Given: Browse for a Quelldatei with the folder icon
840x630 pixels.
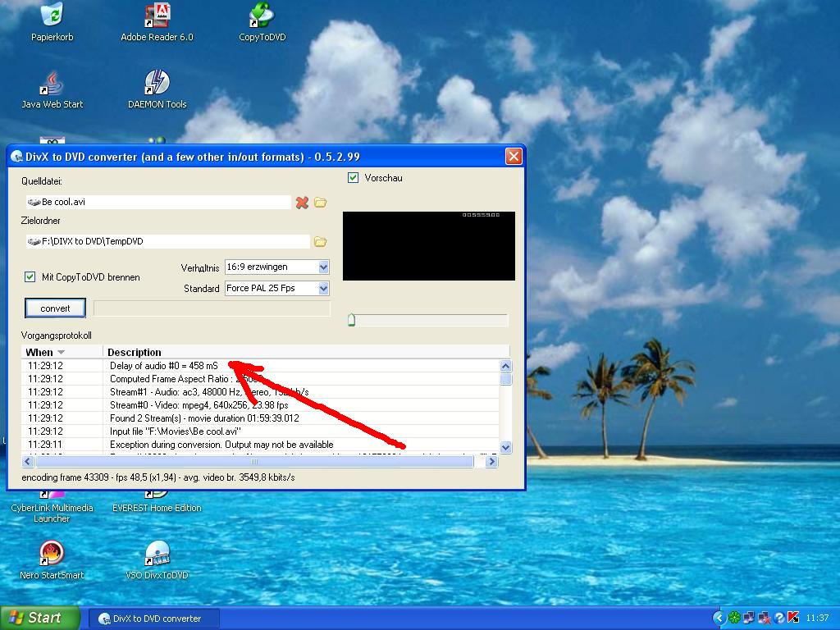Looking at the screenshot, I should (x=321, y=203).
